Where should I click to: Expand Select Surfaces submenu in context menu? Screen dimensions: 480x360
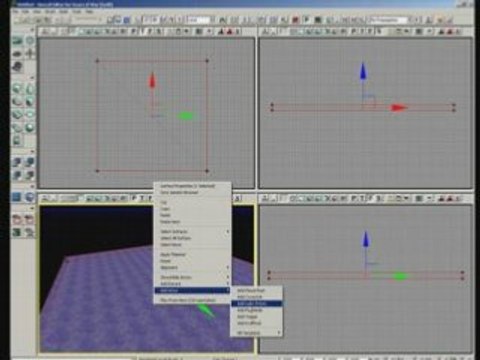click(192, 231)
